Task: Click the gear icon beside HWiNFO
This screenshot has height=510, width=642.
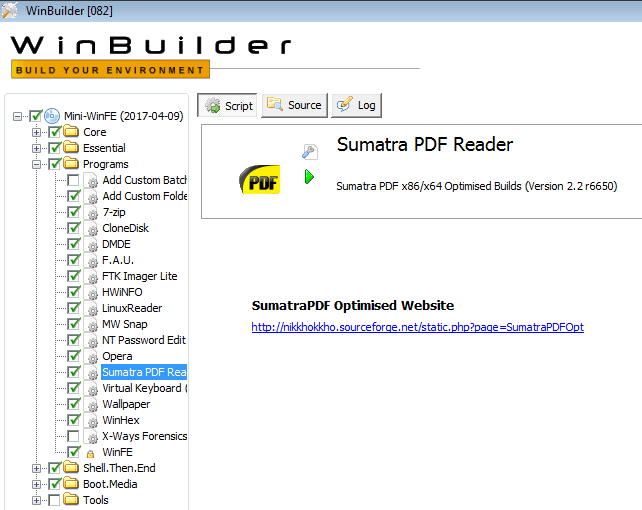Action: pyautogui.click(x=91, y=292)
